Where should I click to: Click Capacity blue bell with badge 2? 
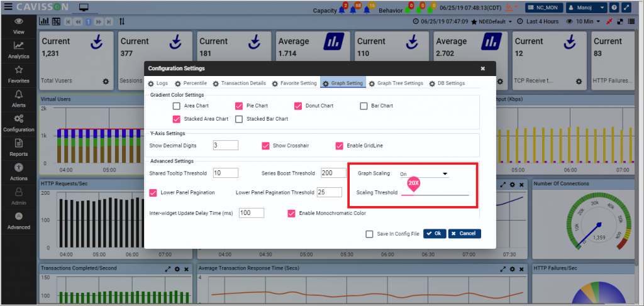[341, 9]
